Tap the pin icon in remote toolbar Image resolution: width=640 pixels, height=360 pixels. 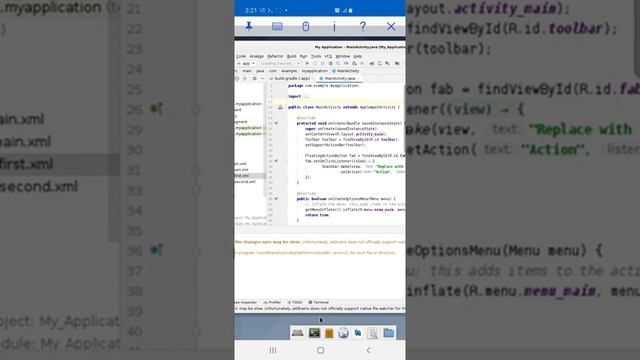(x=249, y=27)
